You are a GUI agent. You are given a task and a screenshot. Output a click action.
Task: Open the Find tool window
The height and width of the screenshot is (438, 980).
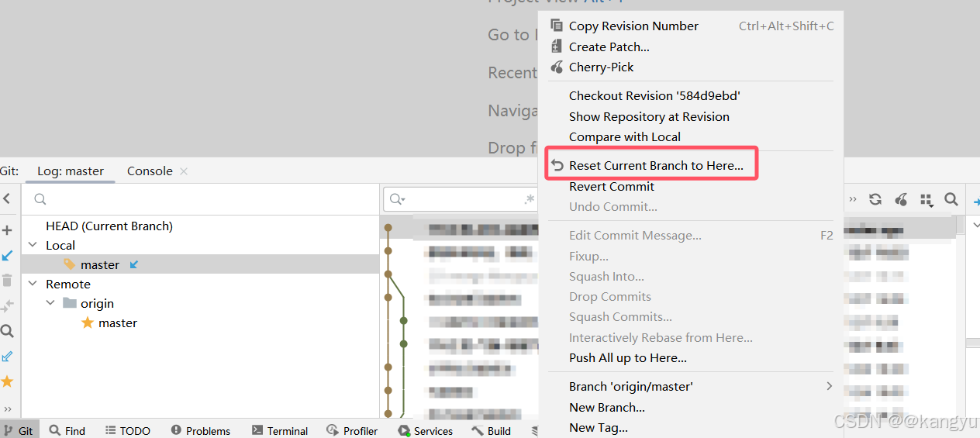tap(67, 430)
